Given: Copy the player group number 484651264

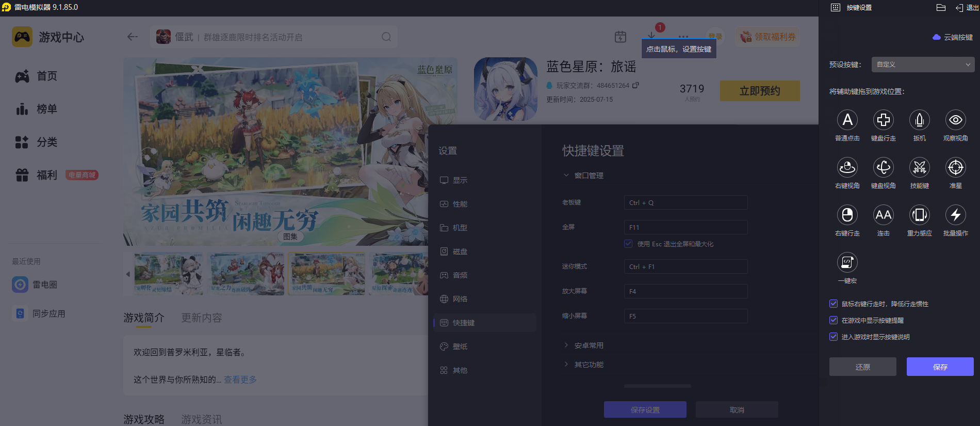Looking at the screenshot, I should click(x=635, y=85).
